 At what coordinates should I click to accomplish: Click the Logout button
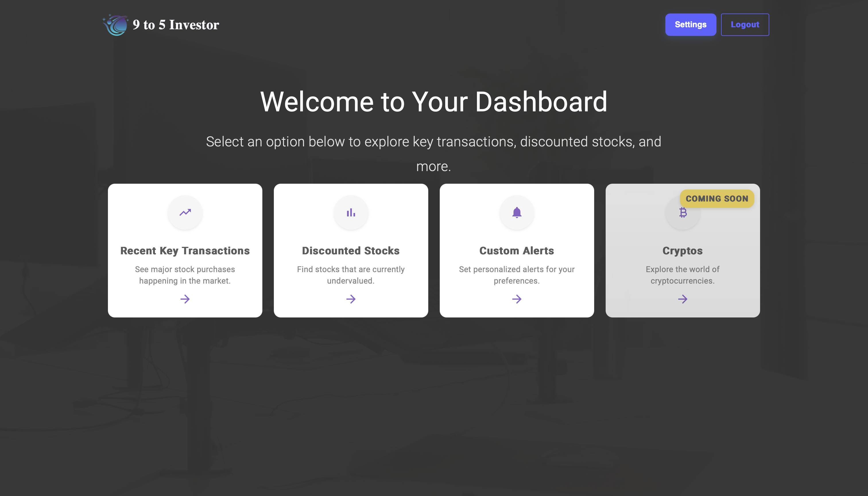745,24
